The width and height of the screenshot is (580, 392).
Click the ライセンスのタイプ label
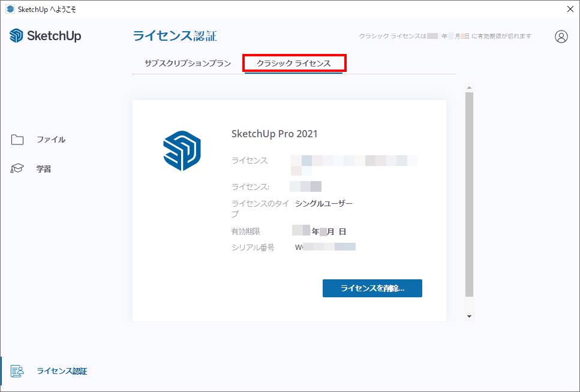[260, 209]
